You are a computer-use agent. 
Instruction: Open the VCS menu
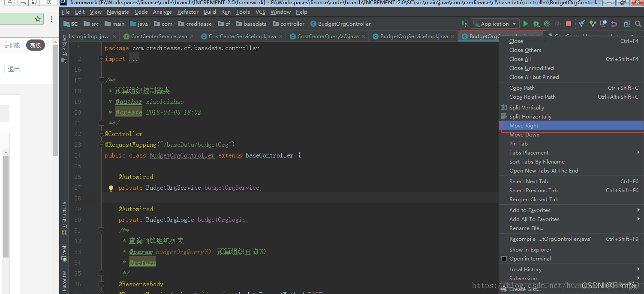[x=260, y=12]
